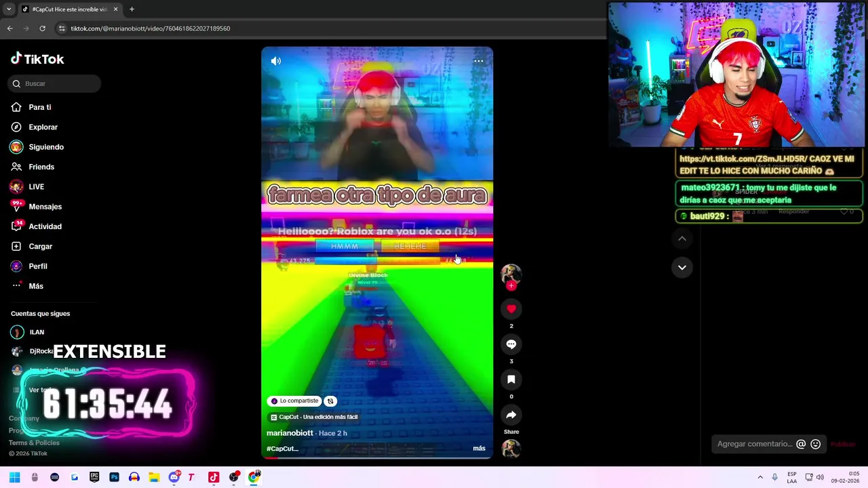Open Terms & Policies link
Screen dimensions: 868x488
click(x=34, y=443)
